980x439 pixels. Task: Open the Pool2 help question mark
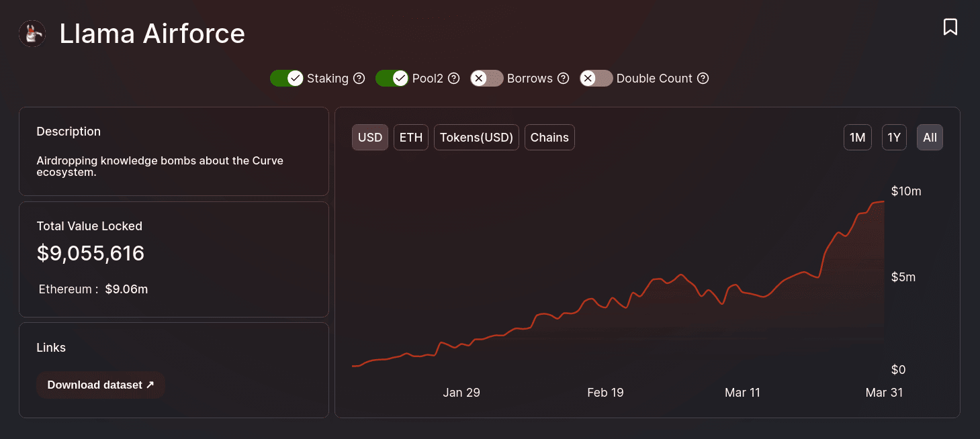454,79
